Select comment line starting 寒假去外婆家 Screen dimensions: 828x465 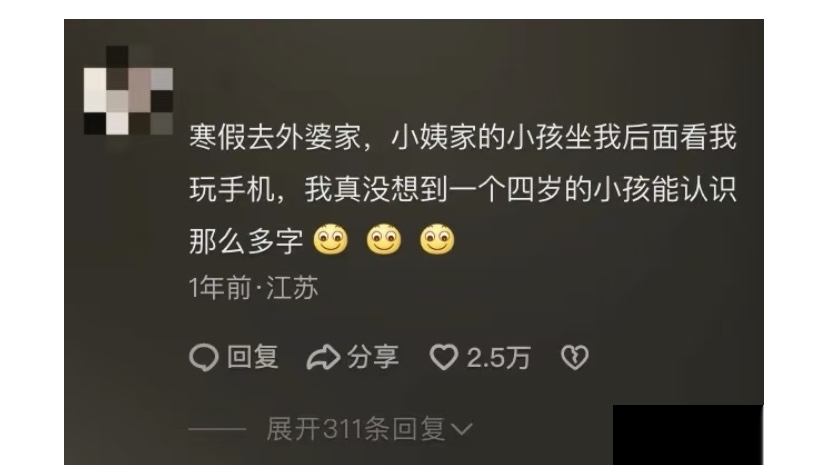(x=463, y=137)
